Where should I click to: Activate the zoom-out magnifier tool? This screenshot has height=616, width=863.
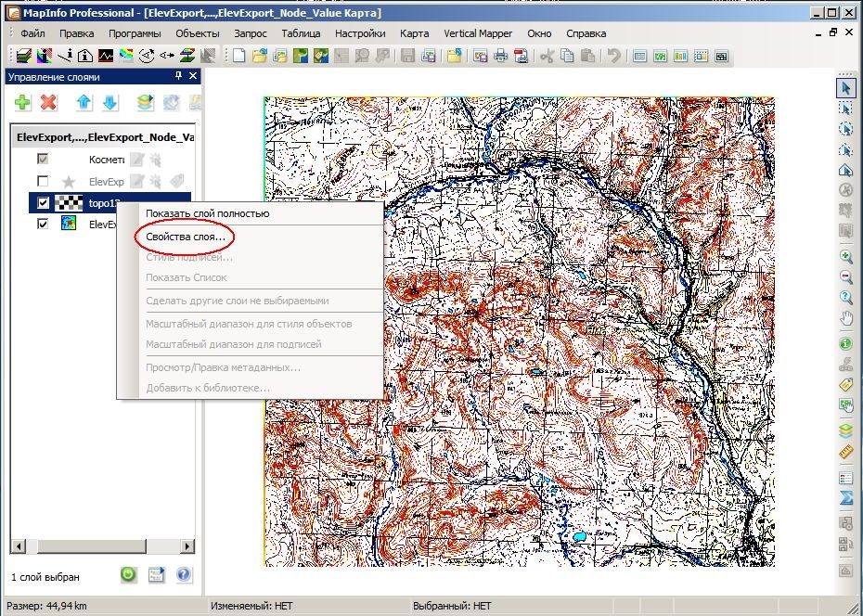tap(846, 276)
